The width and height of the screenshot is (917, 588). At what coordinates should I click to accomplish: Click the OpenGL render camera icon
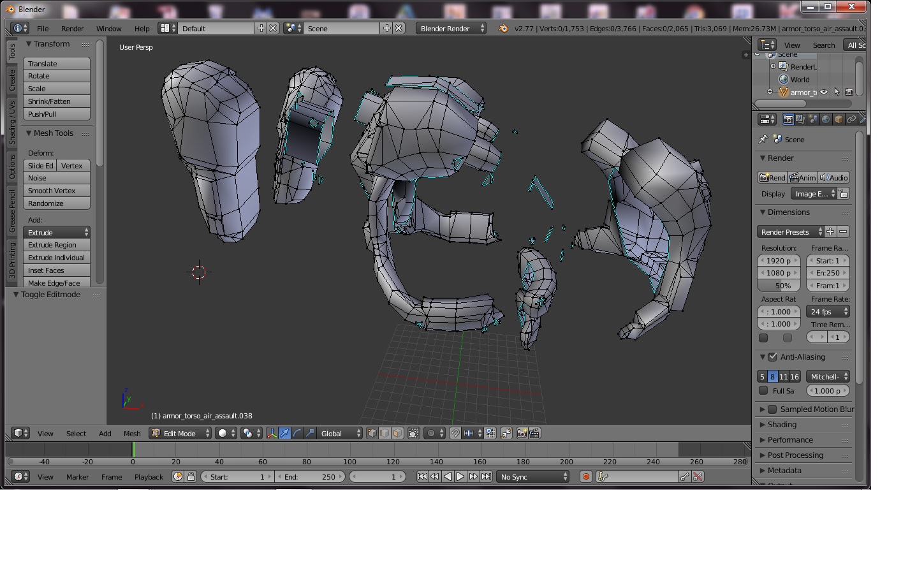coord(522,434)
